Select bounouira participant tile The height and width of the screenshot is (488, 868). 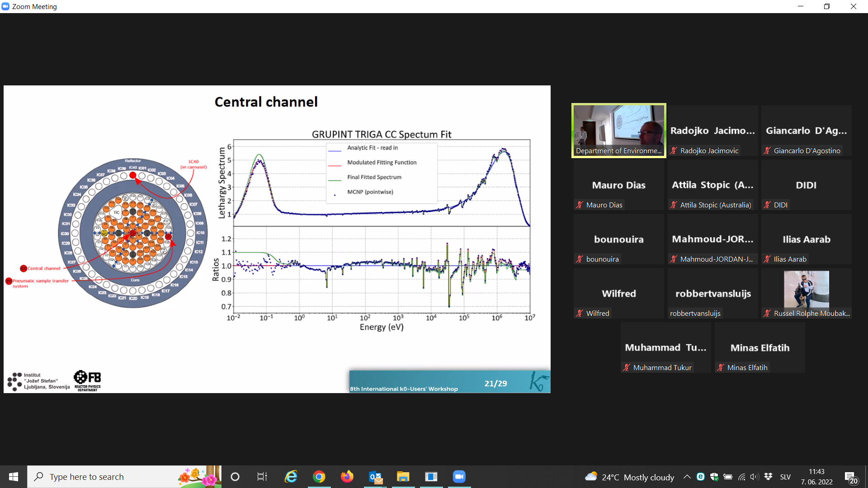(x=618, y=239)
